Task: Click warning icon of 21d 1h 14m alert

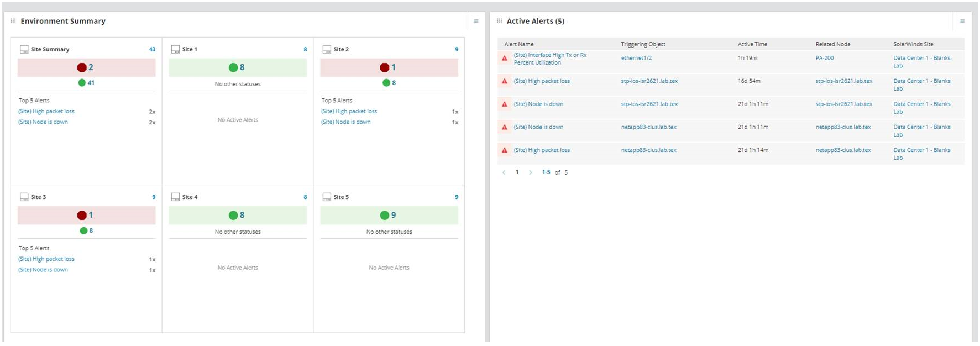Action: click(505, 150)
